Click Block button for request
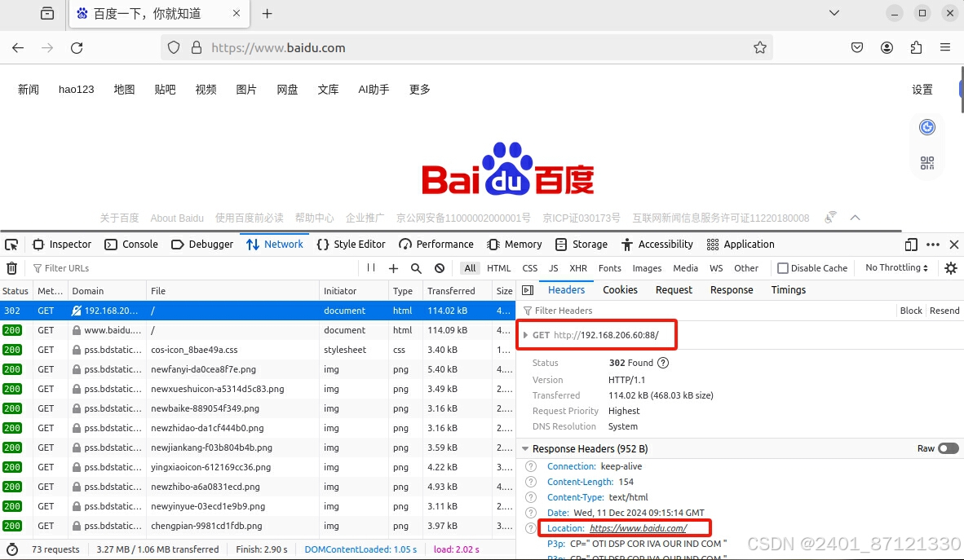 pos(911,311)
